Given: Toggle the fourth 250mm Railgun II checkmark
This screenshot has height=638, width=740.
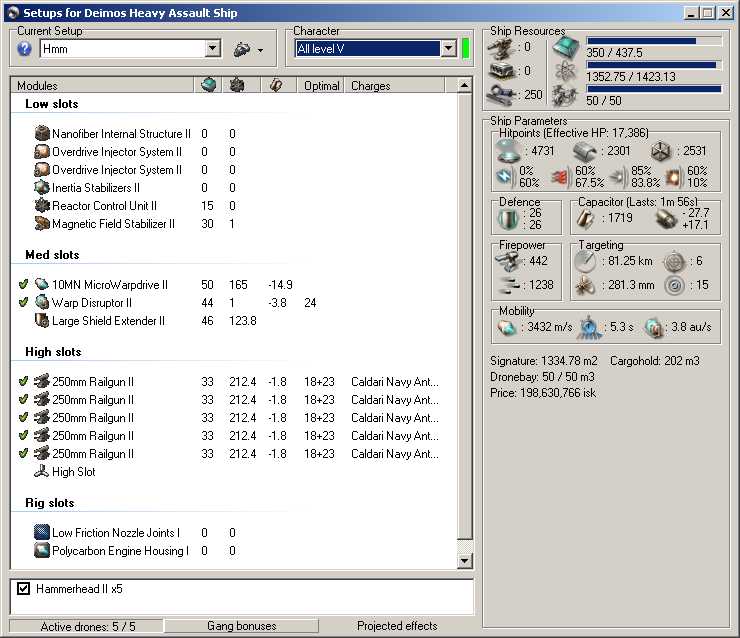Looking at the screenshot, I should [23, 435].
